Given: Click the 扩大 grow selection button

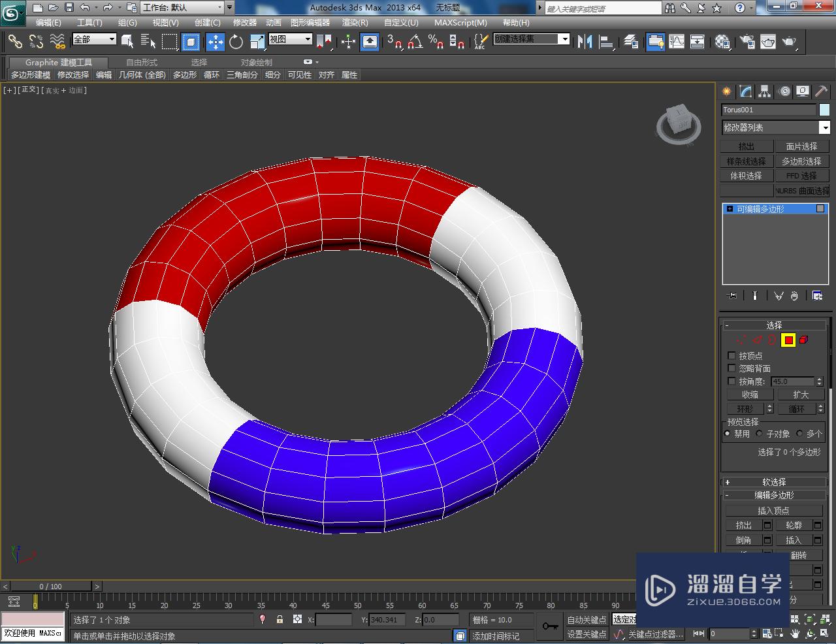Looking at the screenshot, I should pos(801,394).
